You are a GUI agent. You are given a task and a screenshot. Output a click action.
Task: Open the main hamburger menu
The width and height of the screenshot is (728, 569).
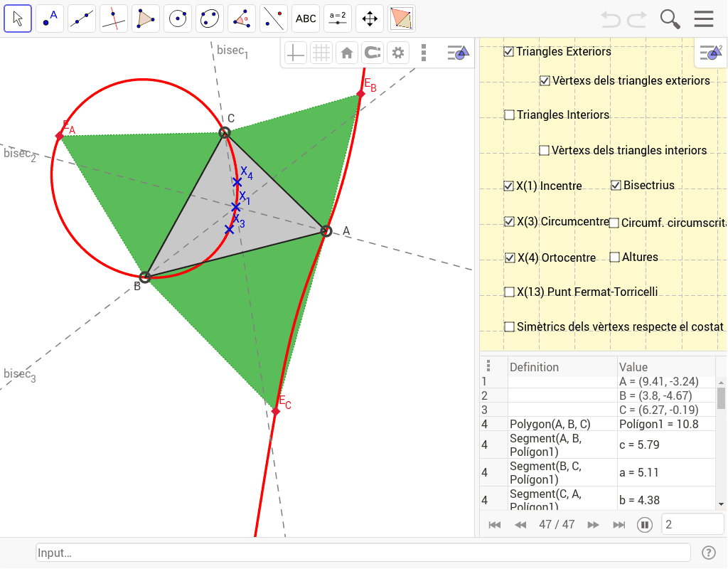(x=704, y=19)
